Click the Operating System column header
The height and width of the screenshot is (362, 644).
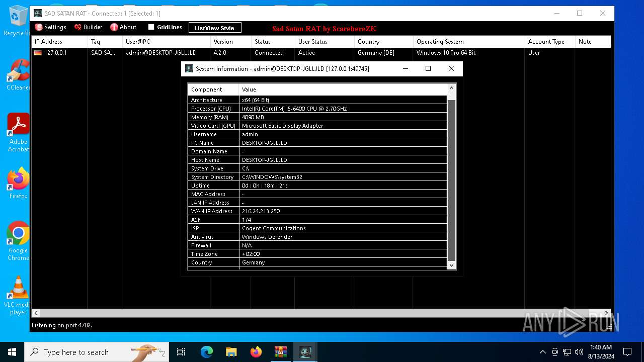click(468, 42)
